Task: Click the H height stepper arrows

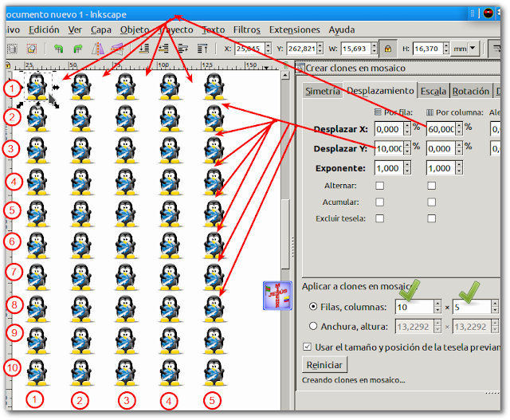Action: [446, 49]
